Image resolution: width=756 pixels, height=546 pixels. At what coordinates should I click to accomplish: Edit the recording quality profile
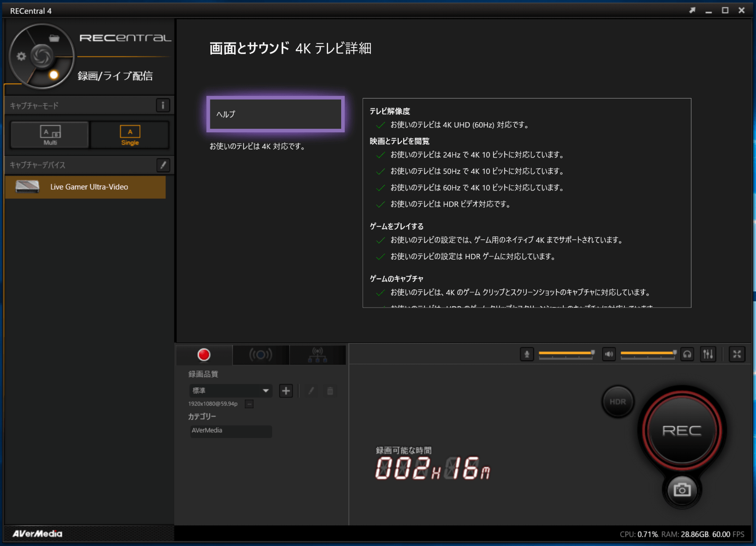pos(311,390)
